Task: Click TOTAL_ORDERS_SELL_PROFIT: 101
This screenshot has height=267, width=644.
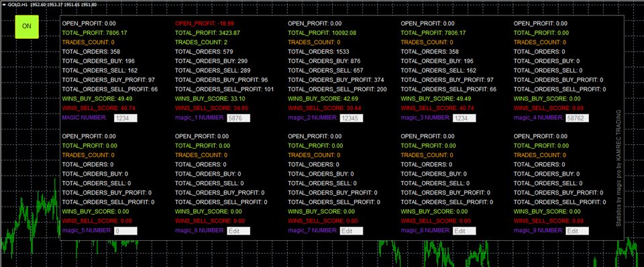Action: click(224, 89)
